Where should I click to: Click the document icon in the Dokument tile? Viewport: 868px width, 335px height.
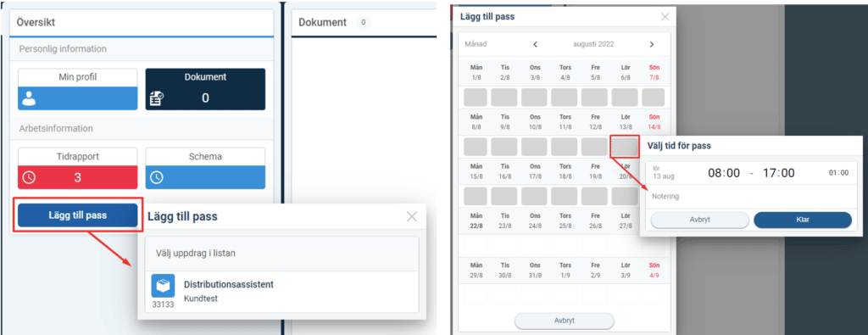click(157, 98)
